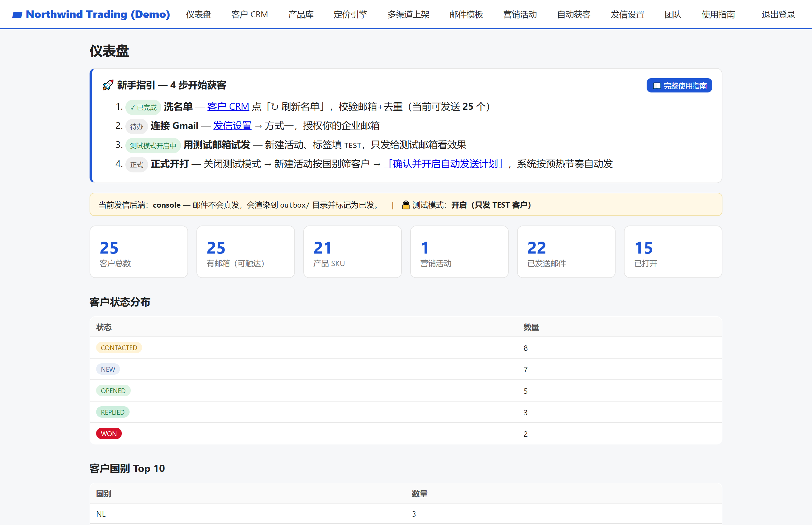Image resolution: width=812 pixels, height=525 pixels.
Task: Click the 营销活动 stat card showing 1
Action: [459, 252]
